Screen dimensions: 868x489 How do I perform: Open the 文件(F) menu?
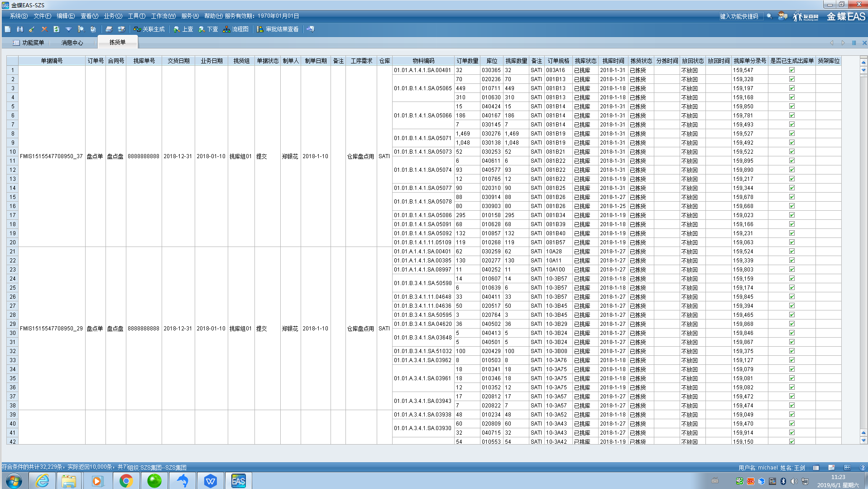point(42,16)
